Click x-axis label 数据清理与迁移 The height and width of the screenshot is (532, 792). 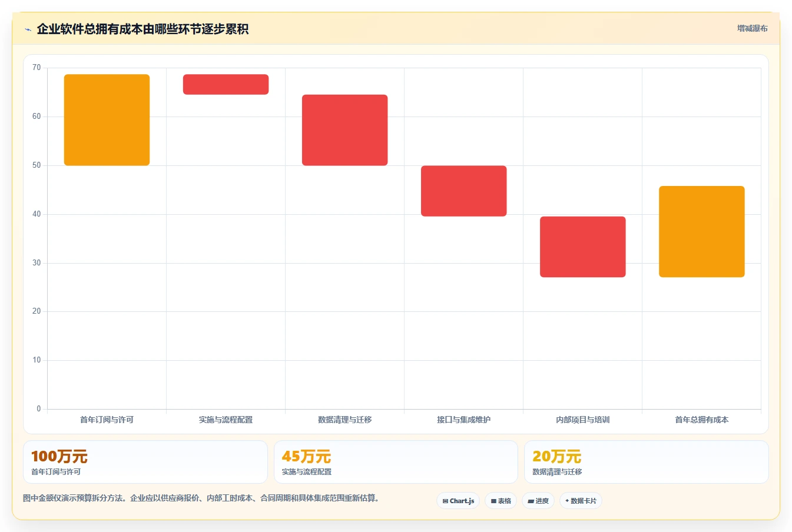(344, 420)
